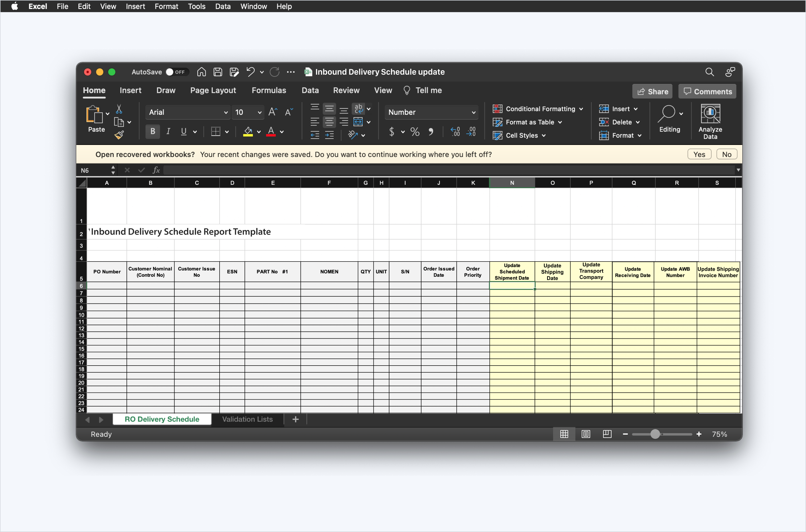Click the Cut scissors icon
Screen dimensions: 806x532
119,109
